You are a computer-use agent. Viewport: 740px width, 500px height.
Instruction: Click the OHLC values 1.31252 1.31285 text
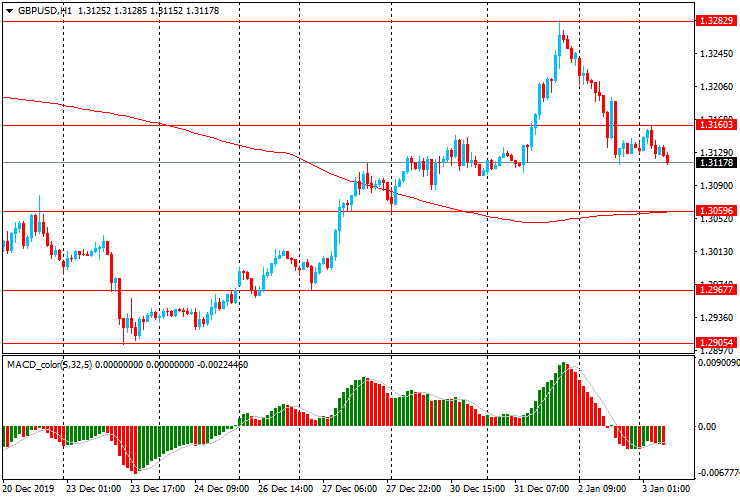(112, 10)
